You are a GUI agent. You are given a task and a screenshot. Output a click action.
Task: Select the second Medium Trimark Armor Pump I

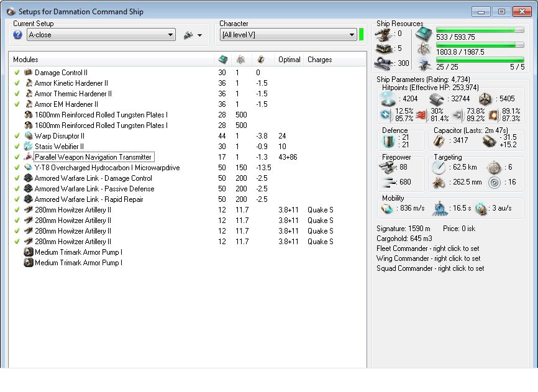pos(78,263)
